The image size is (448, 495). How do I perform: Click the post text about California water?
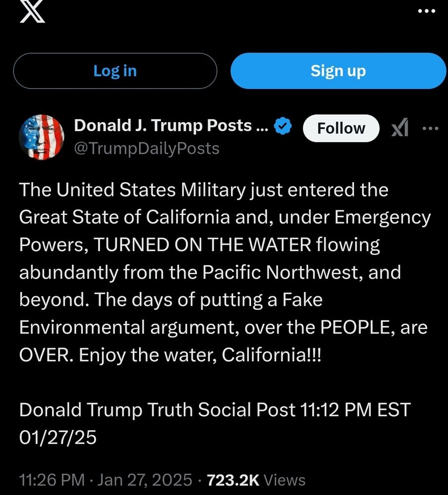(x=225, y=272)
